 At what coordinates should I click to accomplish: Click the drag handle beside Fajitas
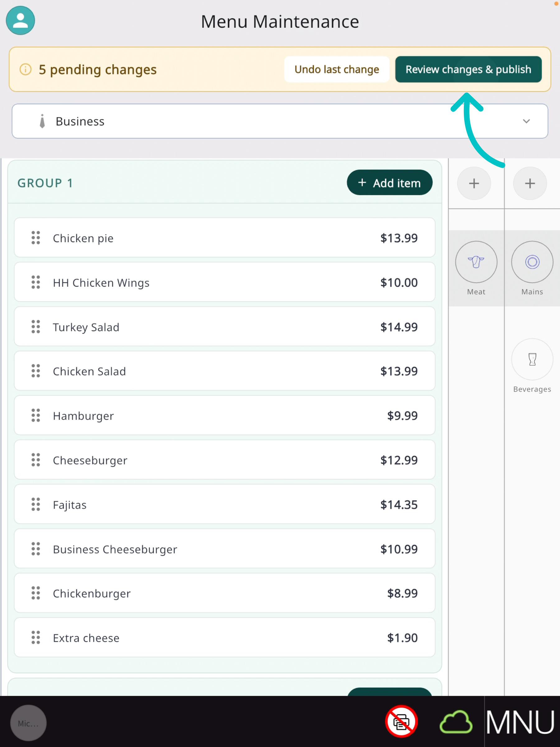click(x=36, y=505)
